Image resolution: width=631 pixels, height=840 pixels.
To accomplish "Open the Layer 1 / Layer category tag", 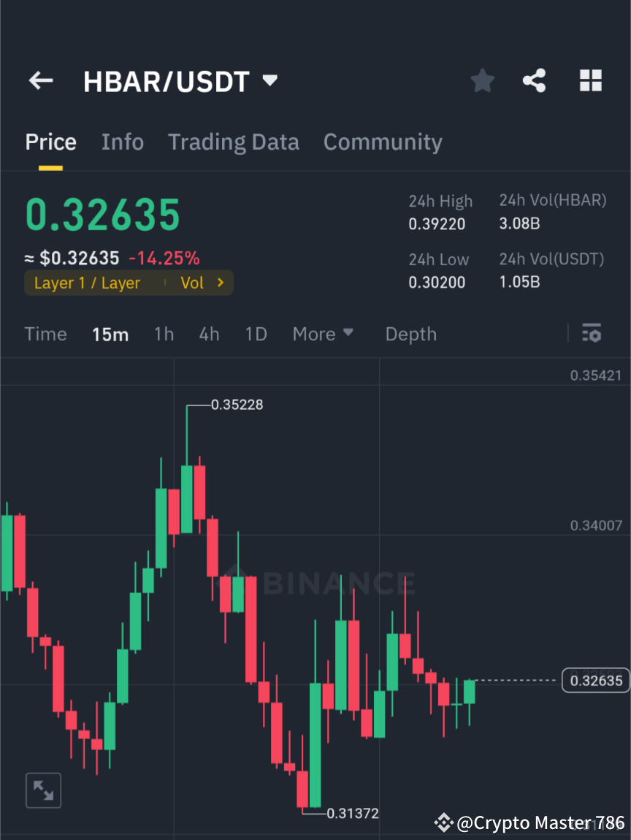I will [87, 283].
